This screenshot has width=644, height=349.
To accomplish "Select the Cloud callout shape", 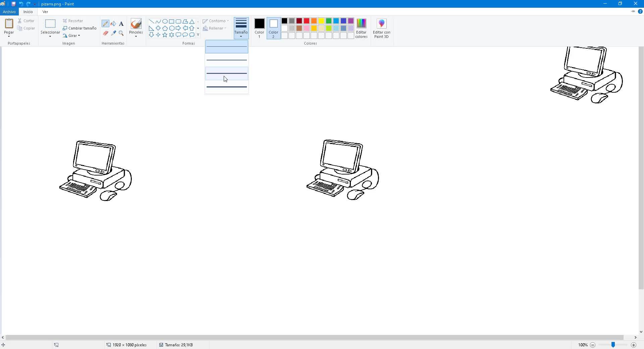I will (192, 35).
